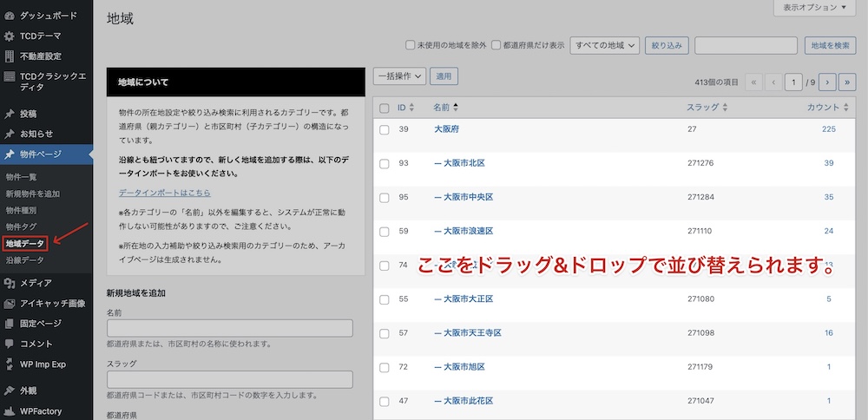This screenshot has width=868, height=420.
Task: Click slug value 271284
Action: [x=700, y=197]
